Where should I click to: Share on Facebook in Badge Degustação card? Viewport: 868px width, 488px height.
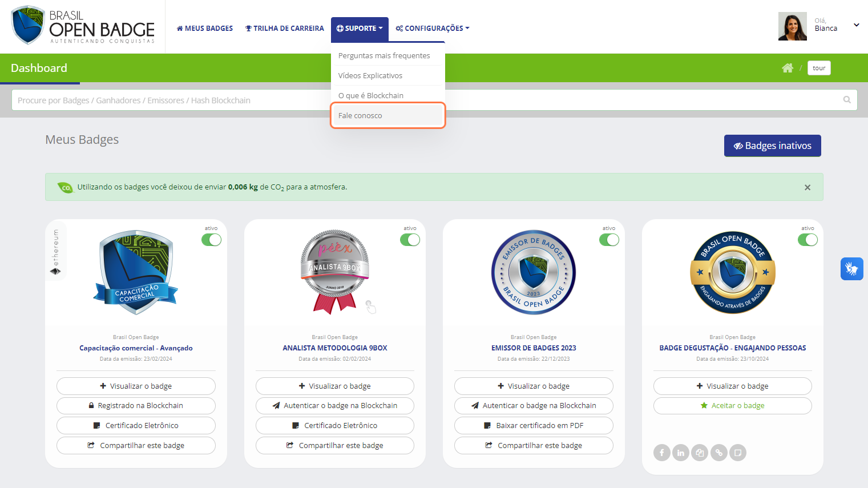[x=662, y=453]
